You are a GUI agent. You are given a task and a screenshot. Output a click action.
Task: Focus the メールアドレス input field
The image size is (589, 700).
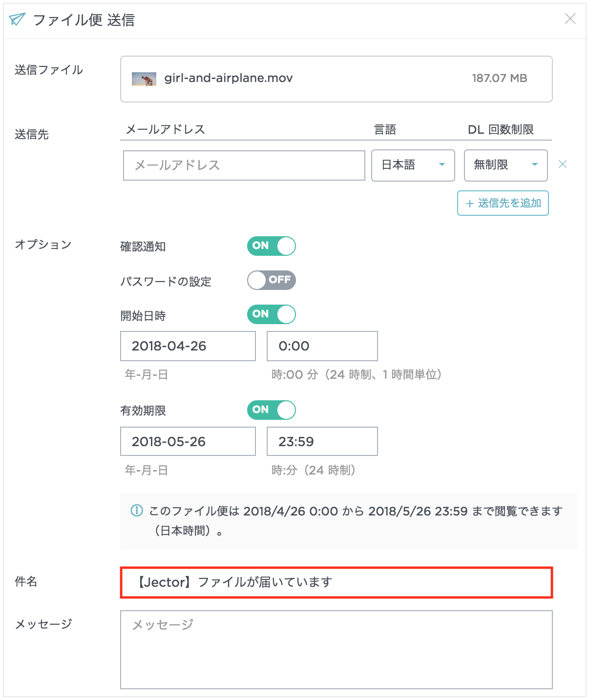(x=244, y=165)
